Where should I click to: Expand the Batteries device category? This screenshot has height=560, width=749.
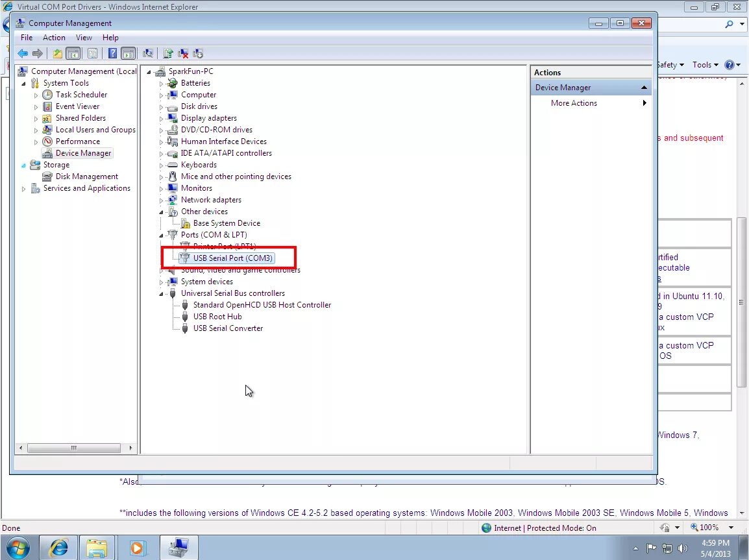161,84
